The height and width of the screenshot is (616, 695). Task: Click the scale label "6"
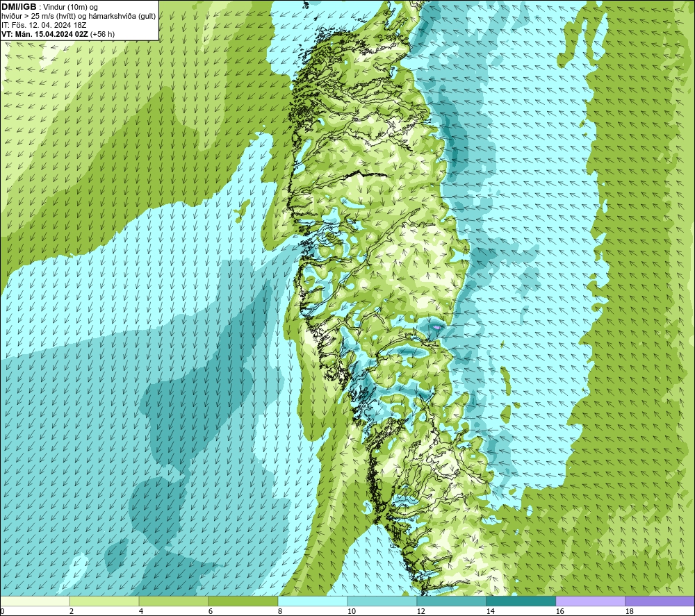(x=211, y=612)
